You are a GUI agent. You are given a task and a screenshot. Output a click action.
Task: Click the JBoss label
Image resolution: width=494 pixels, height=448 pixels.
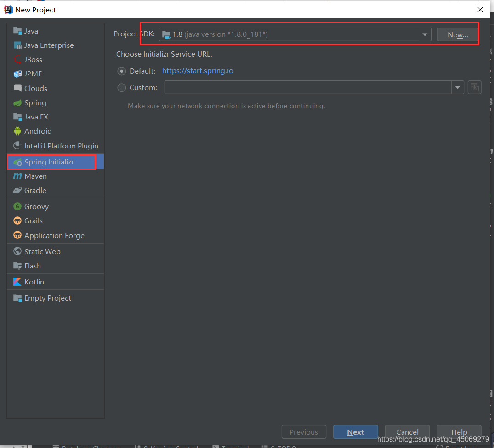(33, 60)
